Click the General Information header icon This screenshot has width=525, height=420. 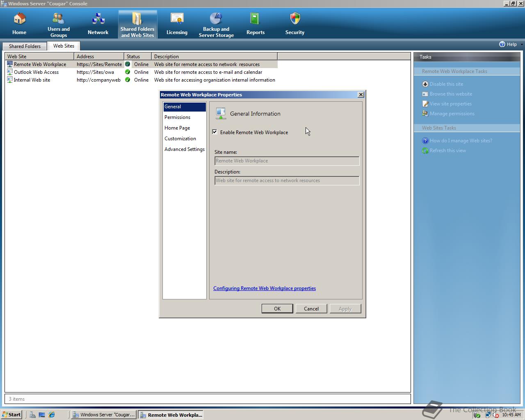pyautogui.click(x=221, y=114)
